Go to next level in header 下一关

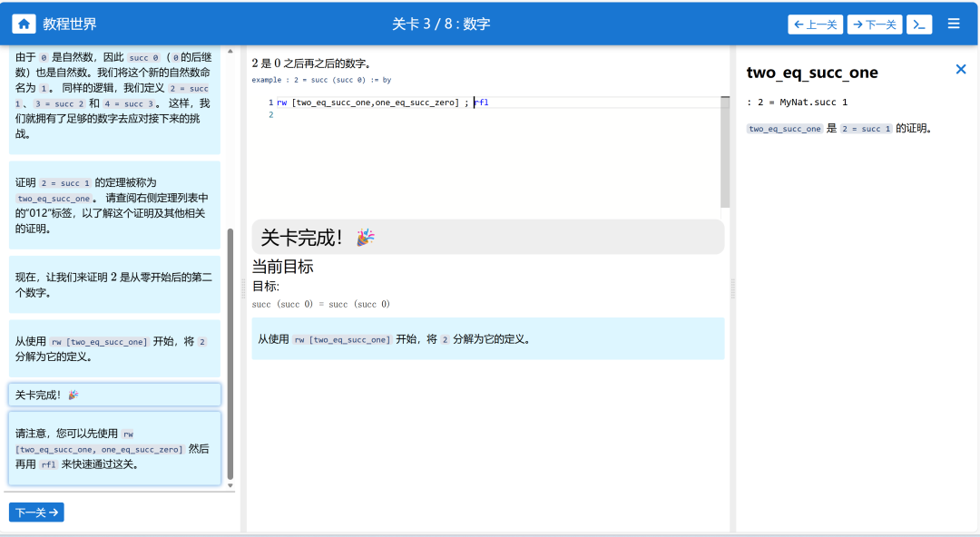pyautogui.click(x=875, y=24)
